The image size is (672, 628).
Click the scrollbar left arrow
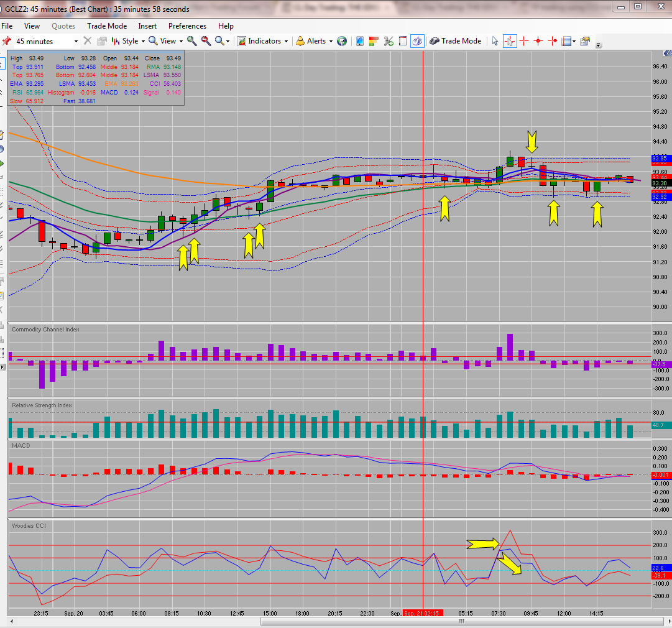(12, 621)
